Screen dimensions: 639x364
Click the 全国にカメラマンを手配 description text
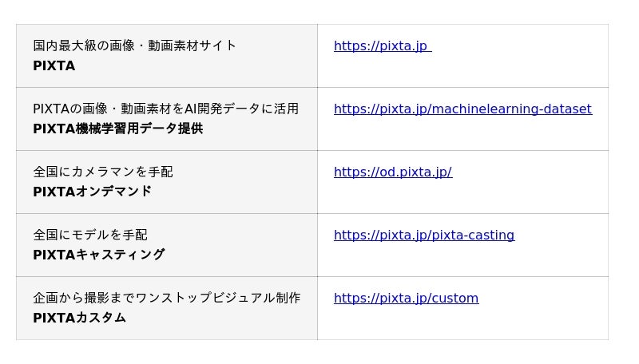(102, 172)
